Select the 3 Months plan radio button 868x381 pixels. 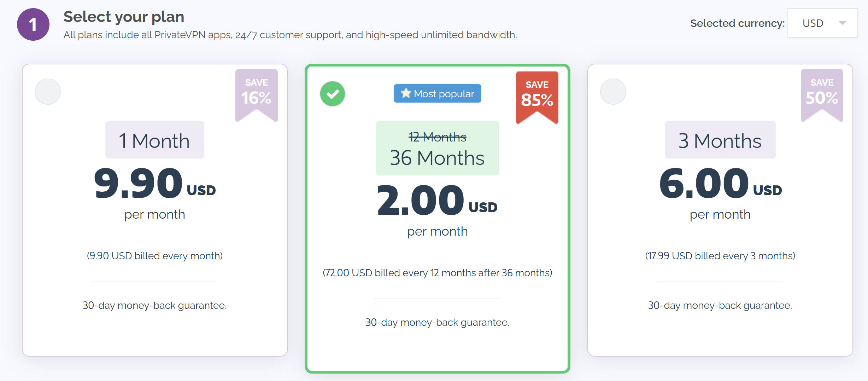point(613,92)
